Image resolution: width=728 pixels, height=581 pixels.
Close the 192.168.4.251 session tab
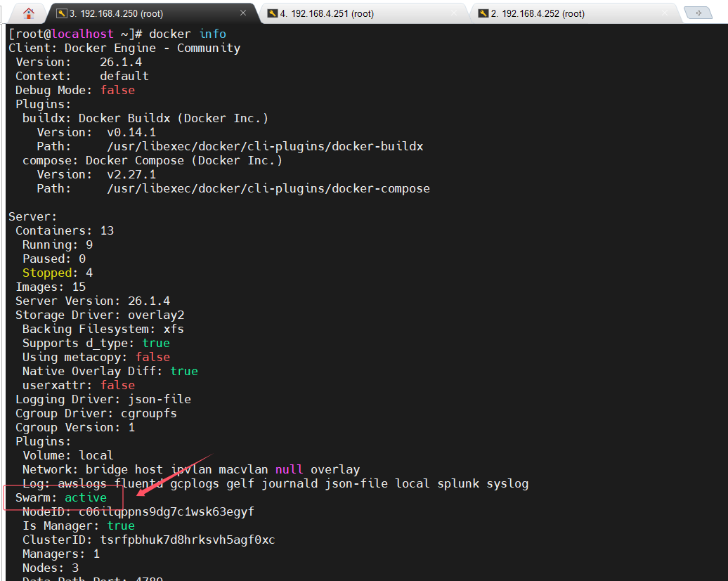(455, 13)
